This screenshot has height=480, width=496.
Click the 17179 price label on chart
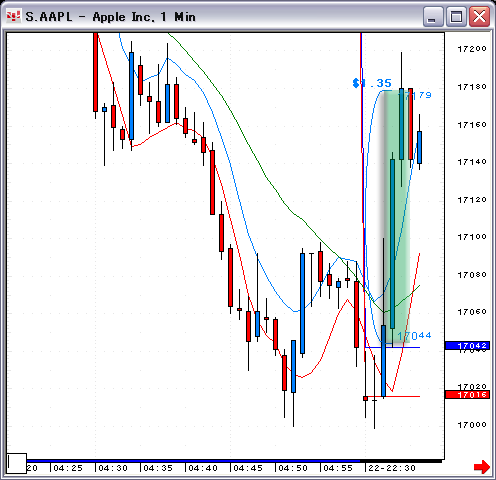tap(416, 95)
